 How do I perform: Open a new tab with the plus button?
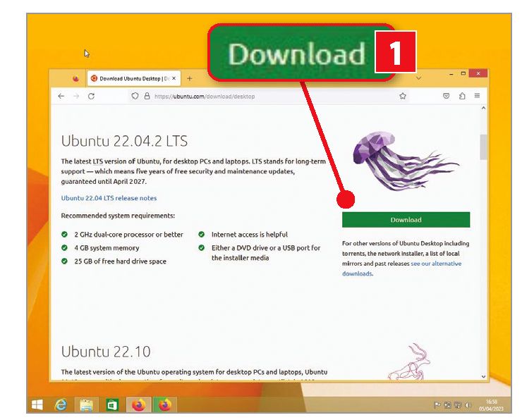[x=190, y=78]
